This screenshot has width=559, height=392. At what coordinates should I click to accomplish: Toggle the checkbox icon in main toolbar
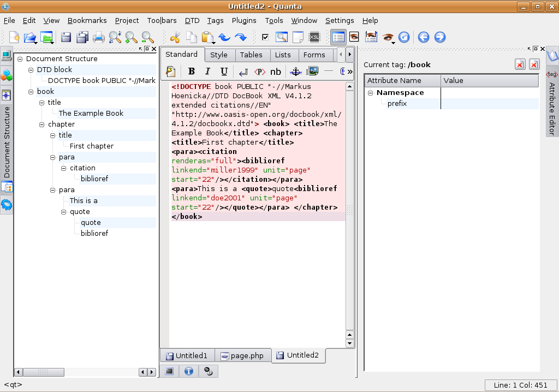click(265, 37)
